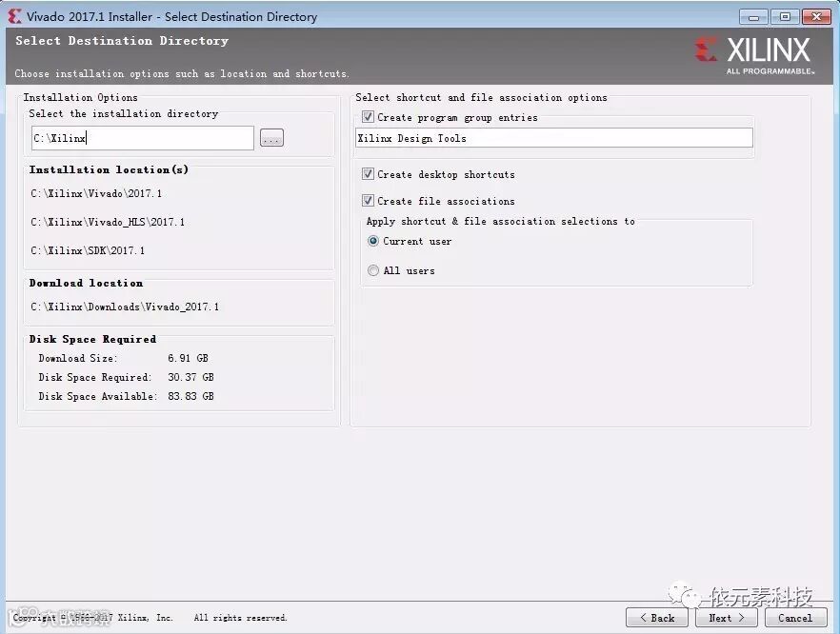840x634 pixels.
Task: Close the installer window
Action: (816, 17)
